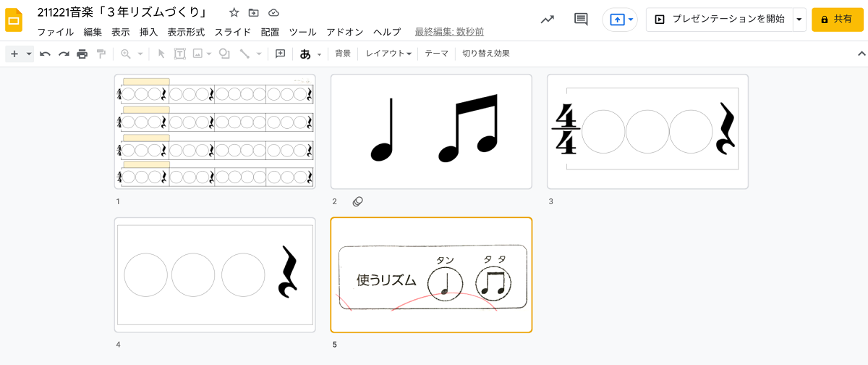
Task: Click the print icon in toolbar
Action: [82, 54]
